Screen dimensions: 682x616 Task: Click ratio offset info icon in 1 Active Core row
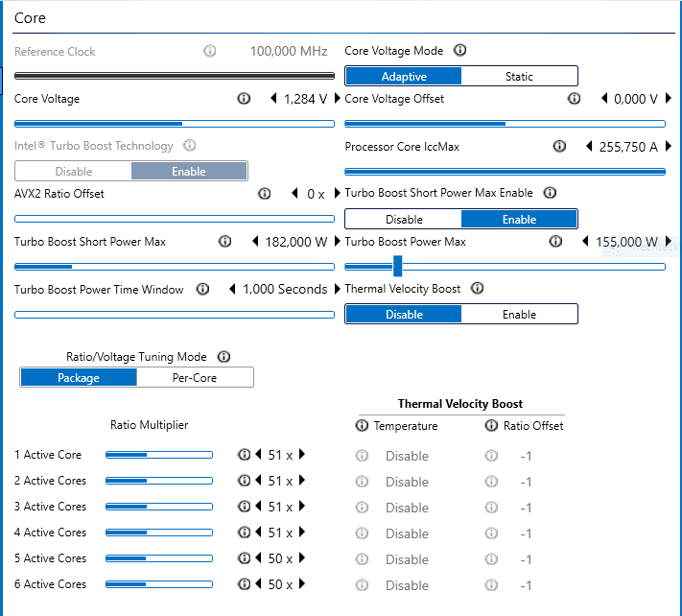tap(491, 456)
